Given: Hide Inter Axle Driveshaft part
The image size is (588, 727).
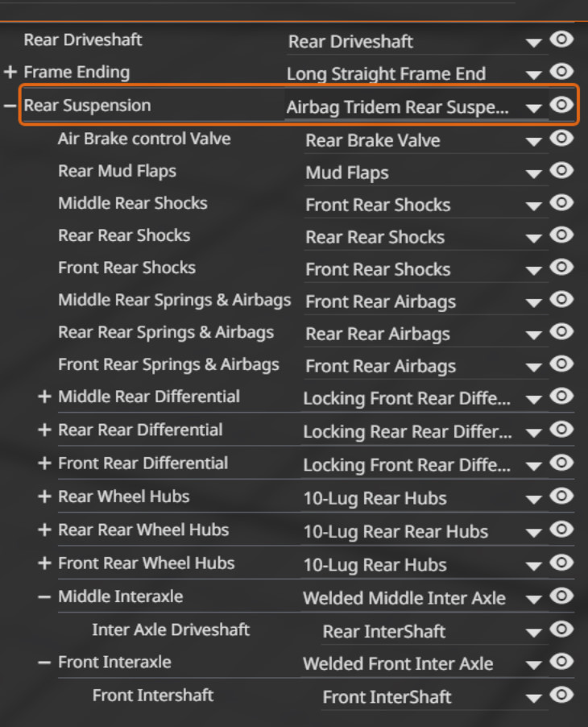Looking at the screenshot, I should (561, 629).
